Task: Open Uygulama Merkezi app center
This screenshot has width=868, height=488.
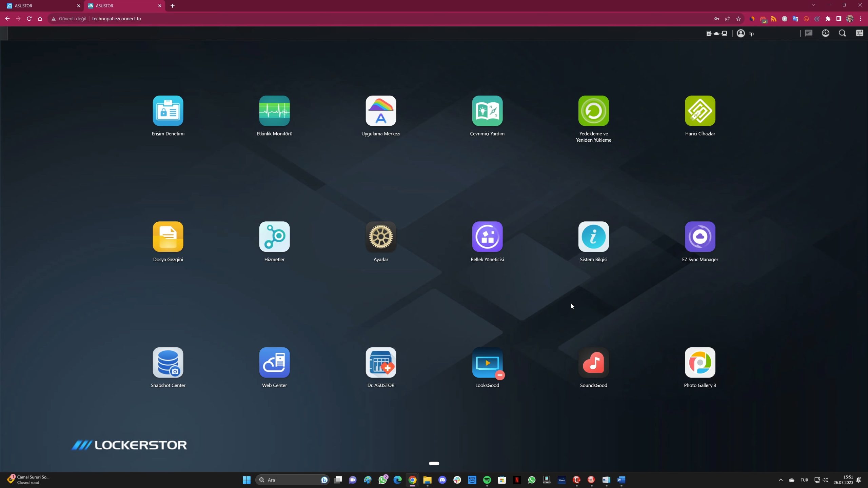Action: (x=381, y=111)
